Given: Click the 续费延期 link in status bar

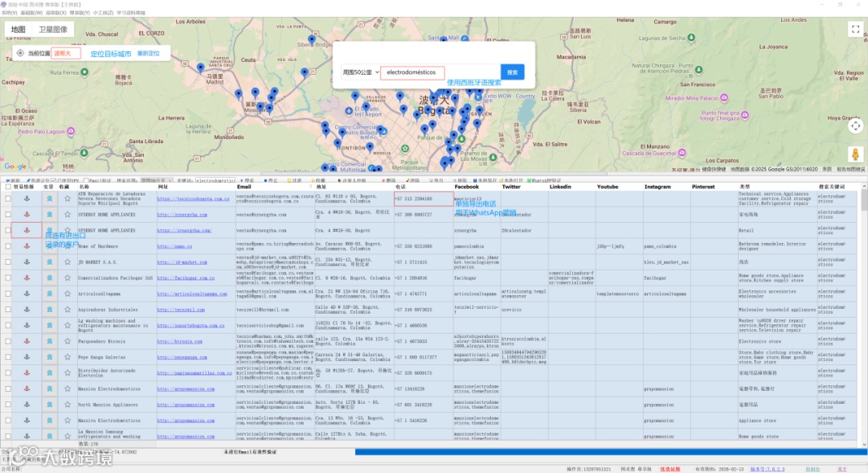Looking at the screenshot, I should (669, 469).
